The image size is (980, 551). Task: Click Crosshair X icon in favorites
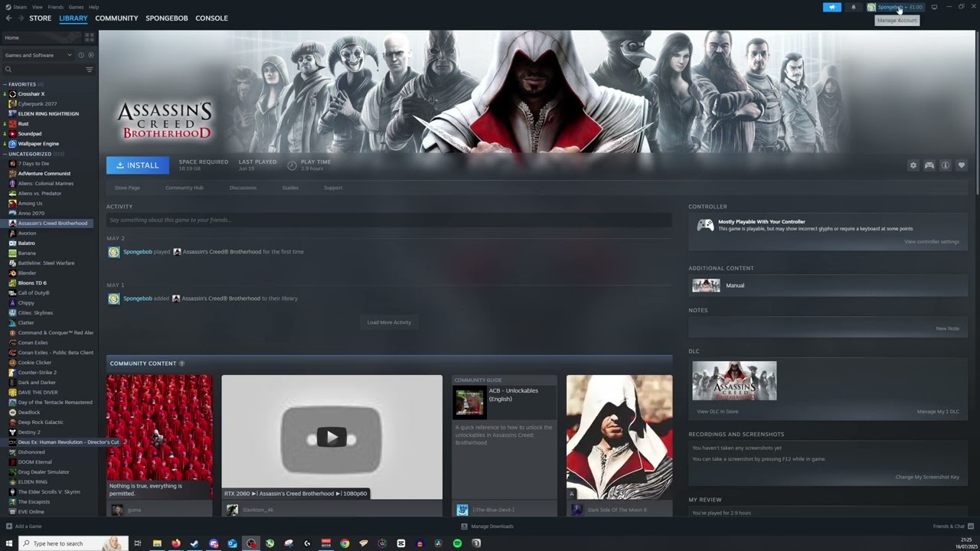pyautogui.click(x=12, y=94)
